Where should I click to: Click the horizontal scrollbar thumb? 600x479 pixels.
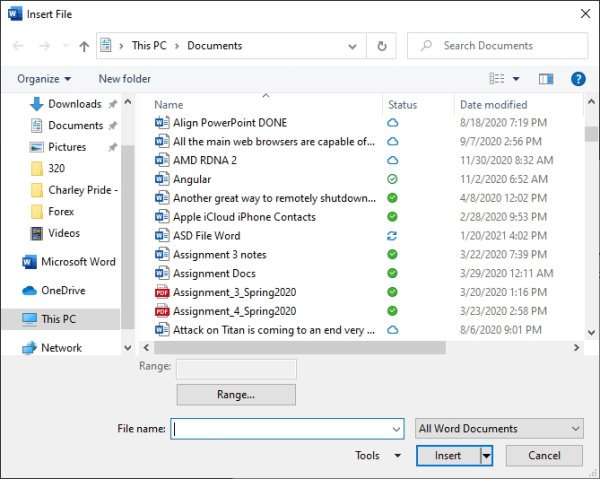tap(300, 348)
